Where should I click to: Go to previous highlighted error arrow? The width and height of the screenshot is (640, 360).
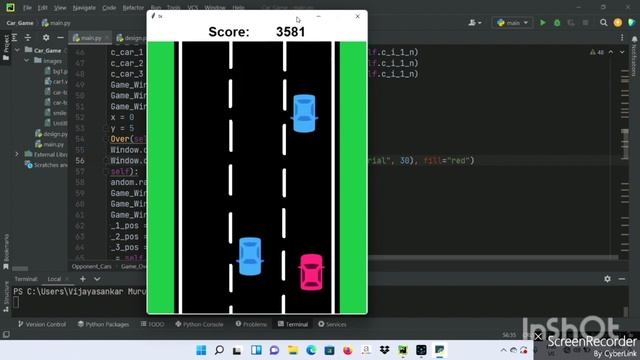click(611, 52)
